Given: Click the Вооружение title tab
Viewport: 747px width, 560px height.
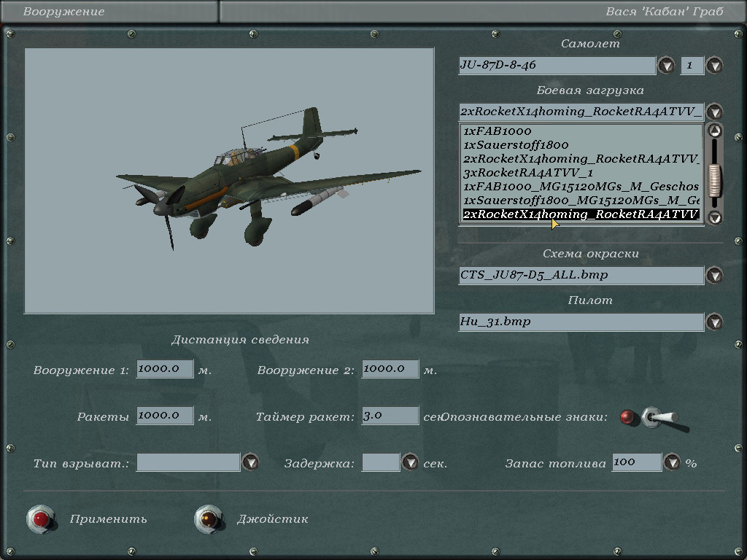Looking at the screenshot, I should pyautogui.click(x=64, y=12).
